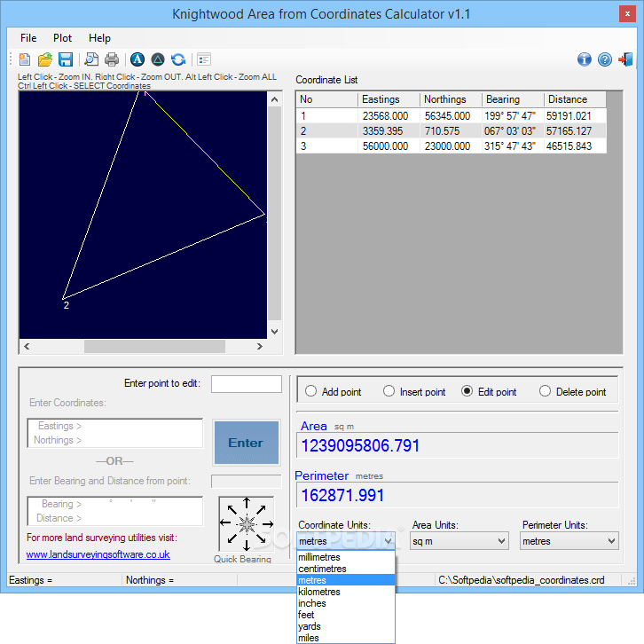Collapse the Coordinate Units dropdown
This screenshot has height=644, width=644.
(x=388, y=541)
